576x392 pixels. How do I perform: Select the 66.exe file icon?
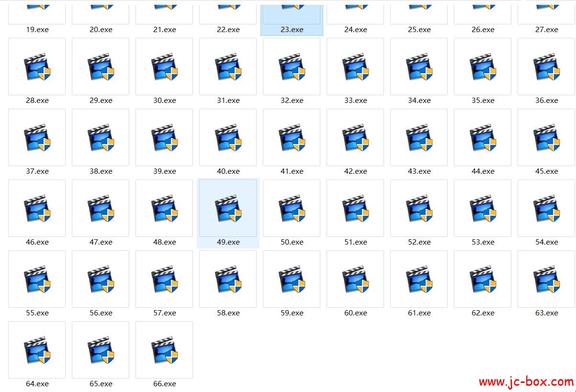pyautogui.click(x=165, y=350)
